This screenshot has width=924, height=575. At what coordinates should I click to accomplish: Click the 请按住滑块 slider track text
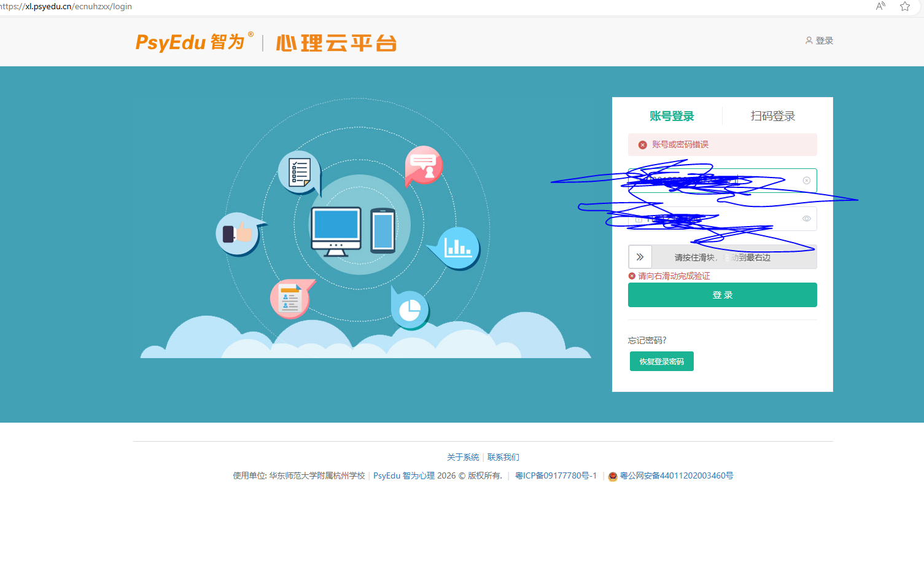click(723, 257)
